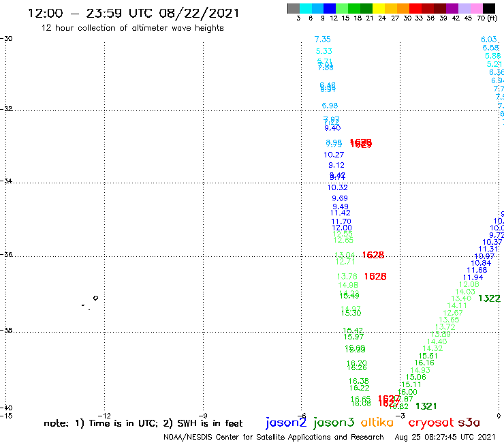Screen dimensions: 504x443
Task: Click the 'Aug 25 08:27:45 UTC 2021' timestamp
Action: 445,437
